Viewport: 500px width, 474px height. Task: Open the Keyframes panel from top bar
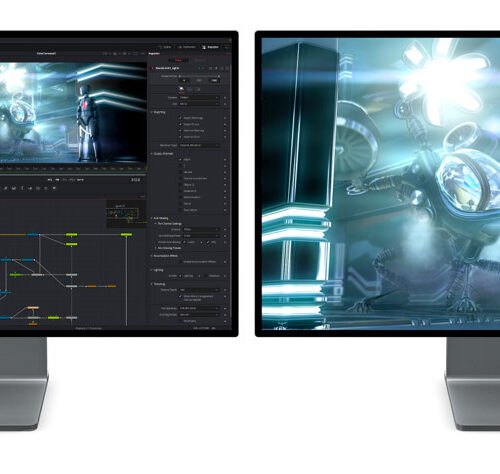(187, 47)
